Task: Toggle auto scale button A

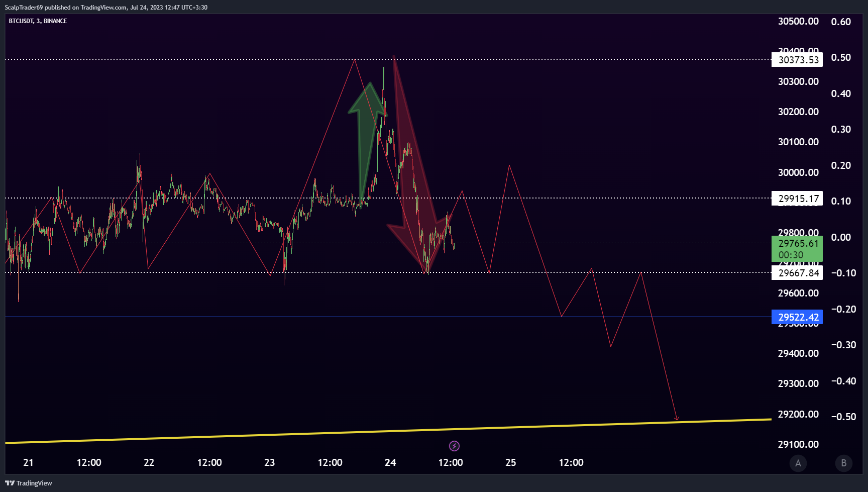Action: [x=798, y=463]
